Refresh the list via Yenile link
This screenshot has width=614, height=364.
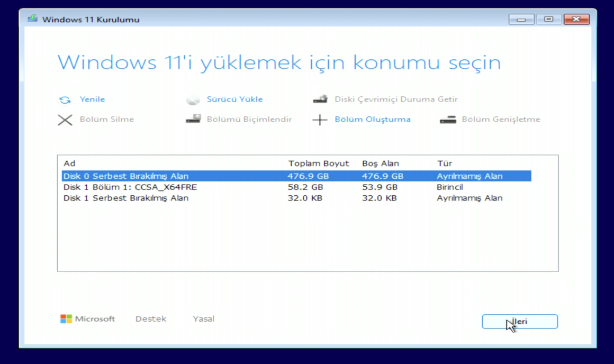(93, 99)
